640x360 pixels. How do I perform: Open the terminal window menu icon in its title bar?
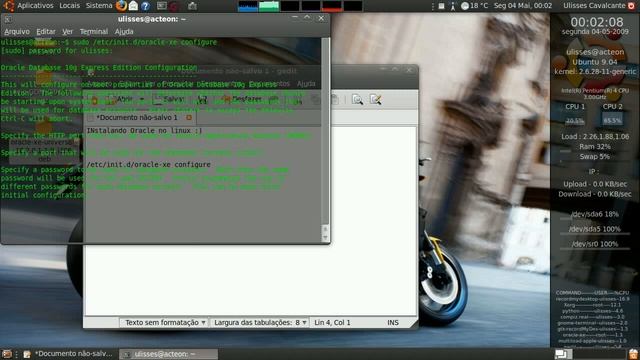coord(8,19)
